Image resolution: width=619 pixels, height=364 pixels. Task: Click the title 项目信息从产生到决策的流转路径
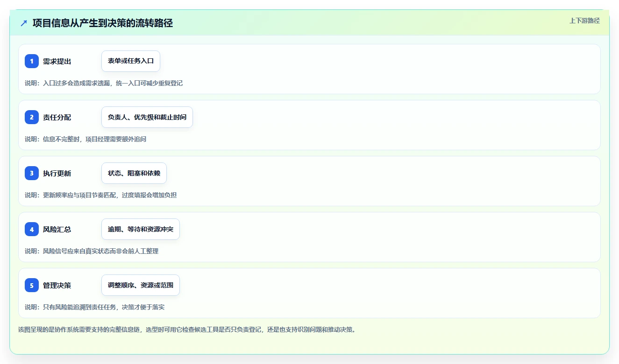pyautogui.click(x=103, y=23)
